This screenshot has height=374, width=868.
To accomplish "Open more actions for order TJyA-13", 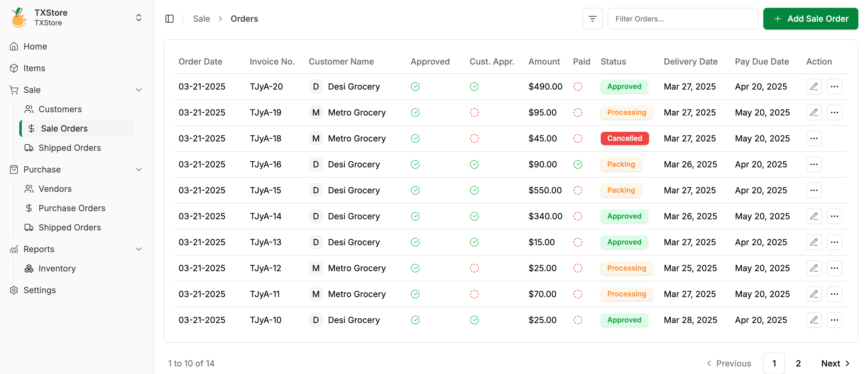I will tap(834, 242).
